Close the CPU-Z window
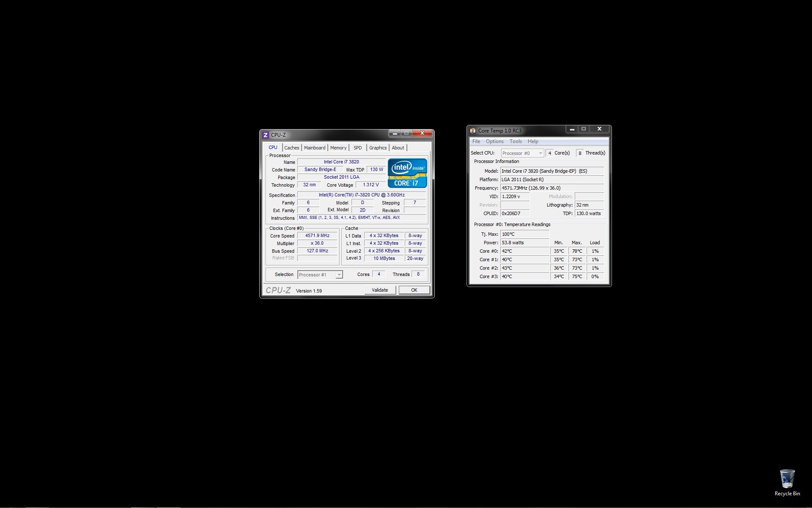The image size is (812, 508). (422, 133)
